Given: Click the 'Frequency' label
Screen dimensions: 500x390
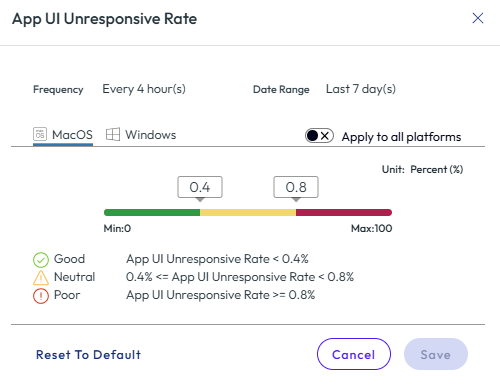Looking at the screenshot, I should tap(58, 90).
